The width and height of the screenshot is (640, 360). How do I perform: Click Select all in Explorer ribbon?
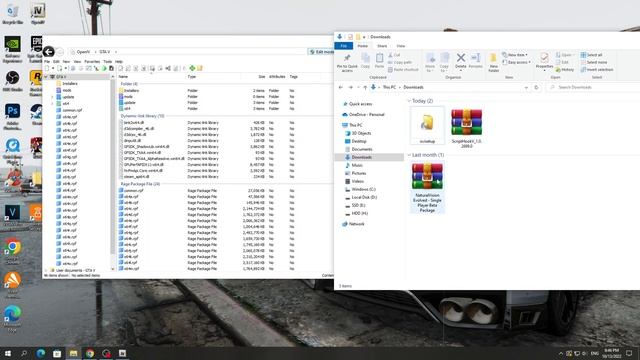[x=591, y=55]
